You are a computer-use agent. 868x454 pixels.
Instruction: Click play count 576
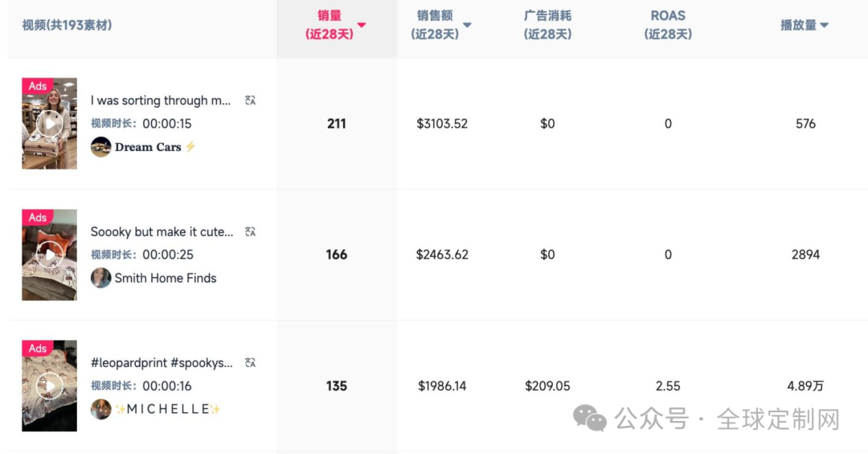pos(805,124)
